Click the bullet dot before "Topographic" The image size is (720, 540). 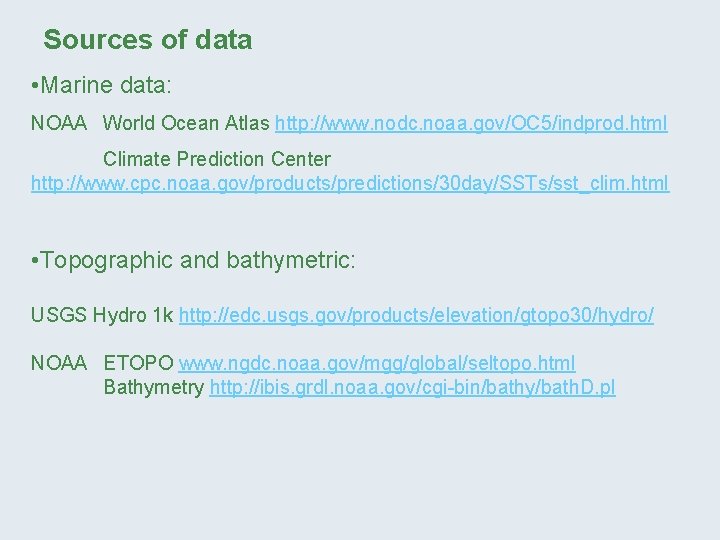tap(36, 262)
